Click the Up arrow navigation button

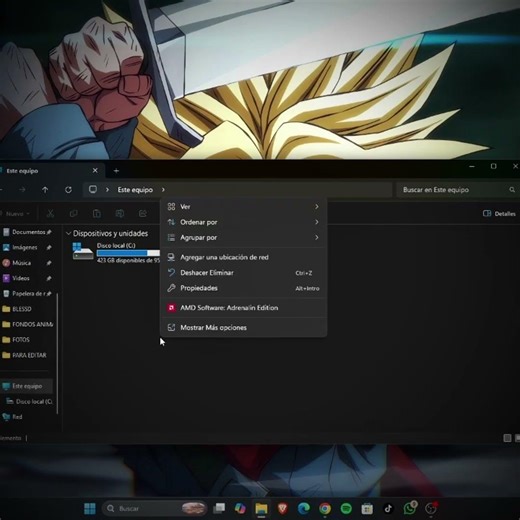(45, 190)
